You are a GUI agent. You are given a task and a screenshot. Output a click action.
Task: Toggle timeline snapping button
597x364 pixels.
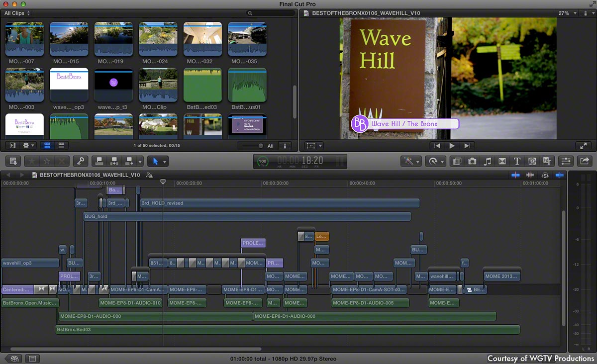point(560,175)
